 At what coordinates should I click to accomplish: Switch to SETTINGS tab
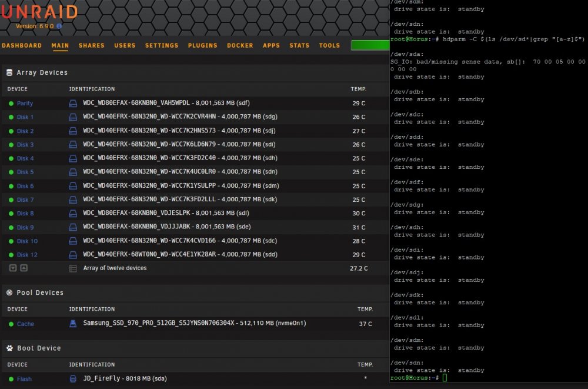coord(162,45)
